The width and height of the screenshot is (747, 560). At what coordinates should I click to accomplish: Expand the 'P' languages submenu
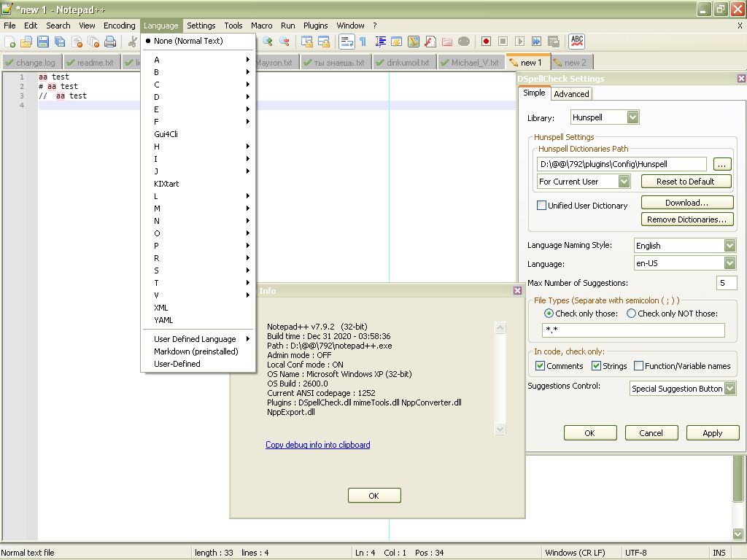(x=198, y=246)
